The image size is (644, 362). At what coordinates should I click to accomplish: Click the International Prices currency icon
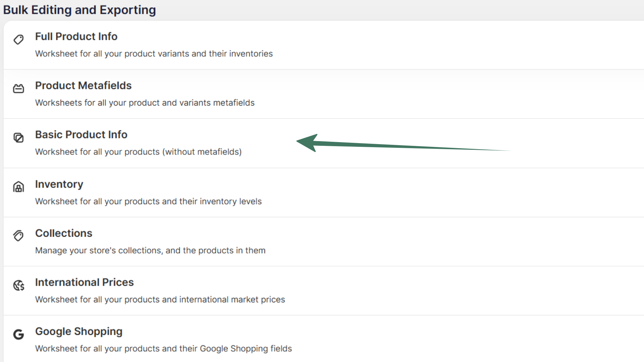point(18,285)
